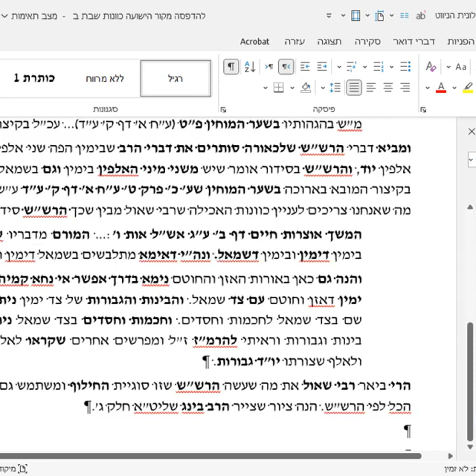Open line and paragraph spacing
This screenshot has width=476, height=476.
click(x=335, y=87)
